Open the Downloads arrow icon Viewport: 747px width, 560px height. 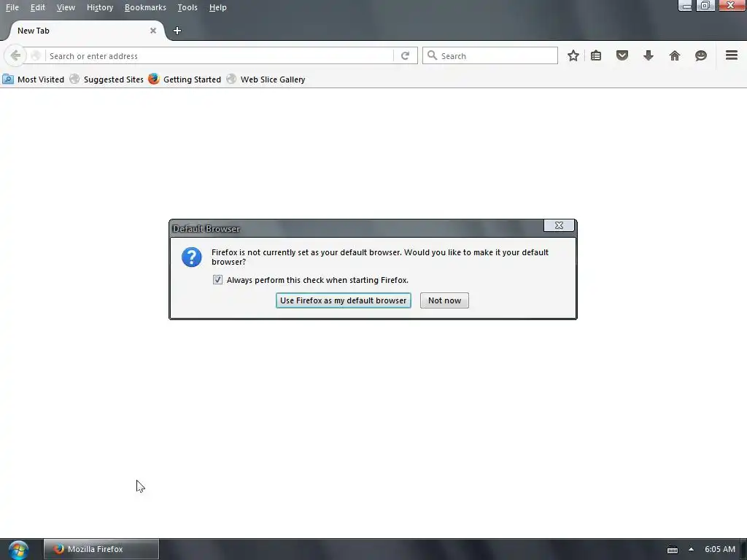tap(649, 55)
